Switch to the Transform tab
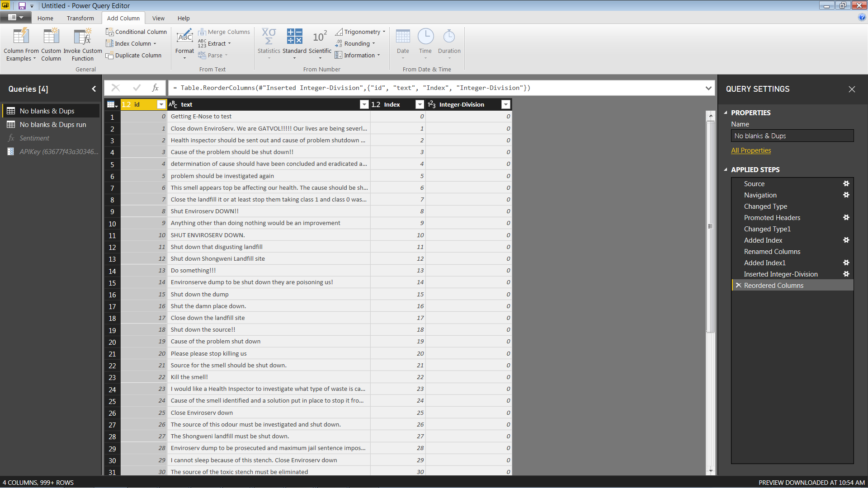 pos(80,18)
